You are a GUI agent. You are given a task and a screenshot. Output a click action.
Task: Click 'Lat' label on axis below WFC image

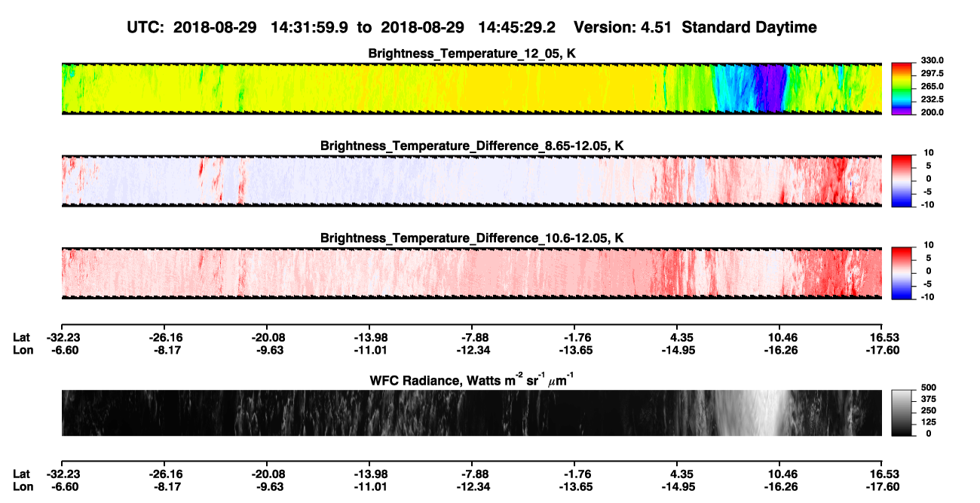click(x=22, y=474)
